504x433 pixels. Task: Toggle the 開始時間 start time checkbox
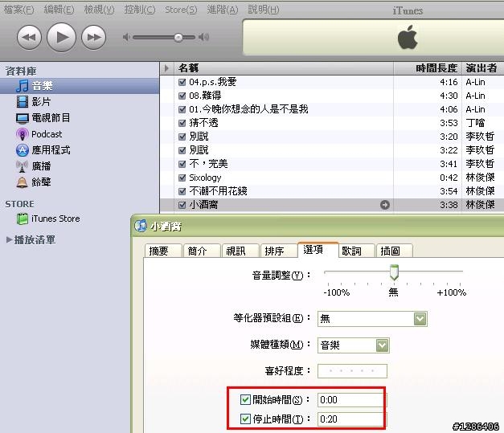(x=245, y=399)
